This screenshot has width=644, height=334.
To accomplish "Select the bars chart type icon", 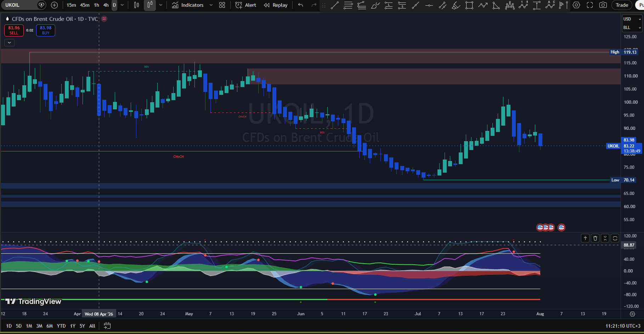I will [x=136, y=5].
